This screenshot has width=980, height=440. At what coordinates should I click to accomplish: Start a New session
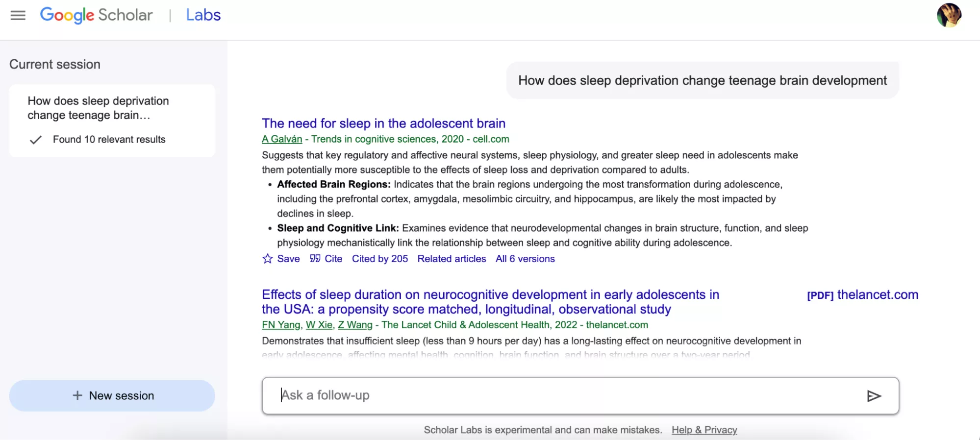(x=112, y=395)
